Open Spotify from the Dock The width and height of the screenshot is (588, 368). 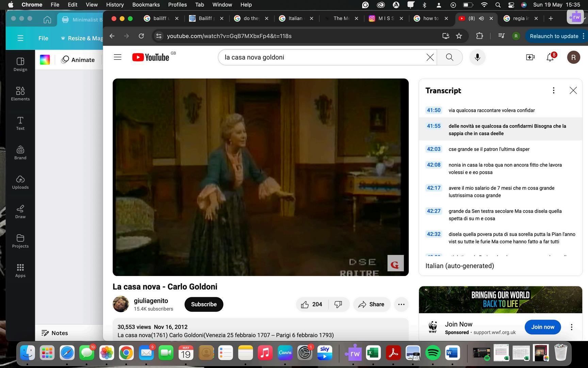[x=433, y=353]
